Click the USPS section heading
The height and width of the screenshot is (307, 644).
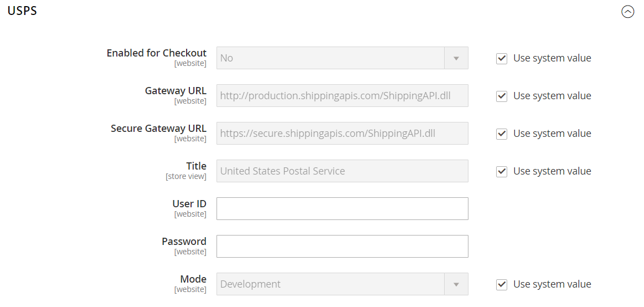click(x=22, y=11)
